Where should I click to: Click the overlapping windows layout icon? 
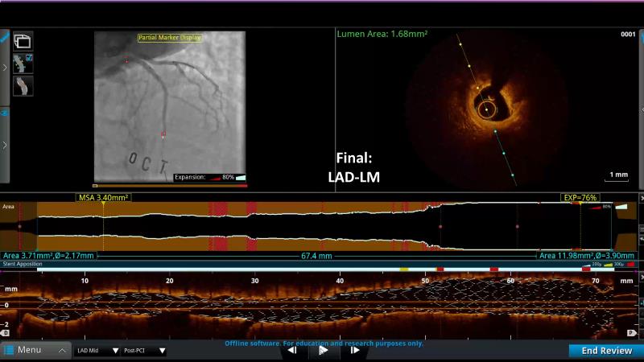pyautogui.click(x=23, y=39)
